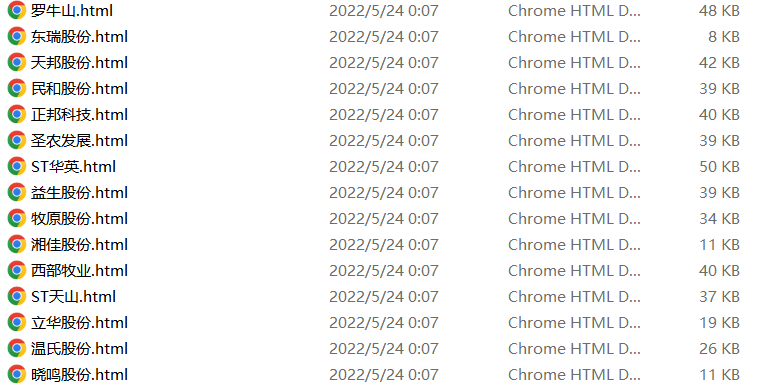Select the icon for 民和股份.html

tap(17, 88)
